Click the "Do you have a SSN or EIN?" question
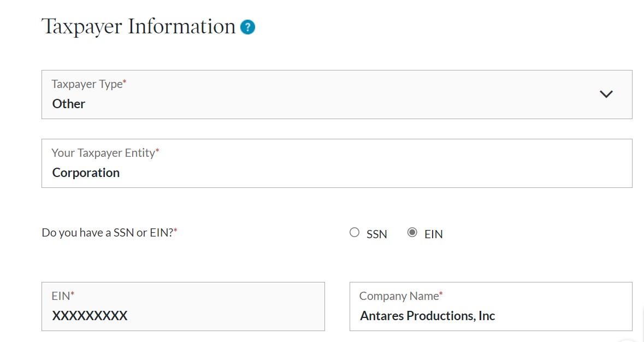Image resolution: width=644 pixels, height=342 pixels. point(109,233)
